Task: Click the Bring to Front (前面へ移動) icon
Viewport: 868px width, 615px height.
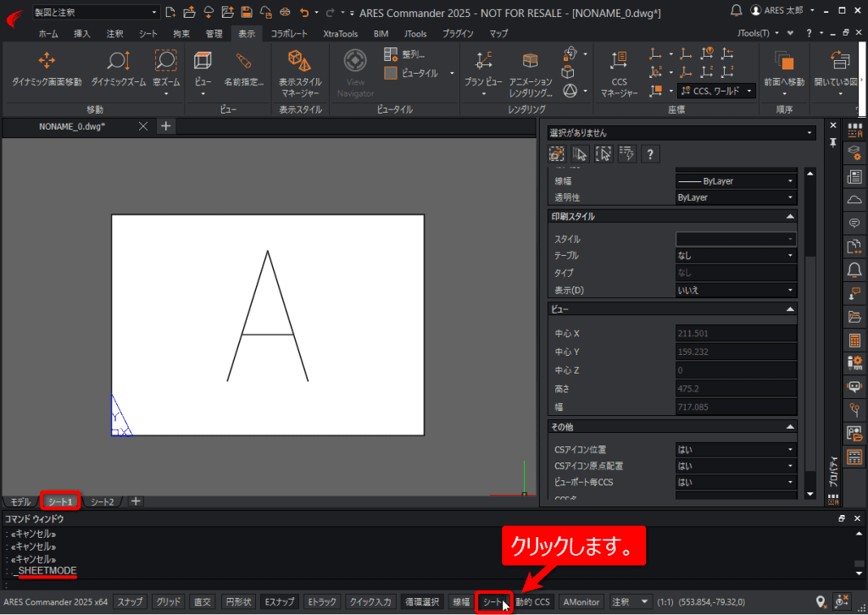Action: (782, 60)
